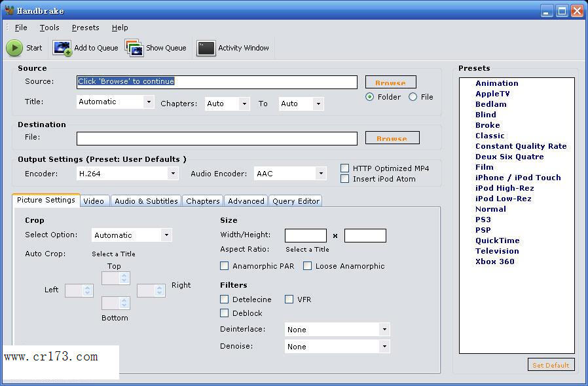Click the Destination File input field
This screenshot has height=386, width=588.
[x=217, y=138]
